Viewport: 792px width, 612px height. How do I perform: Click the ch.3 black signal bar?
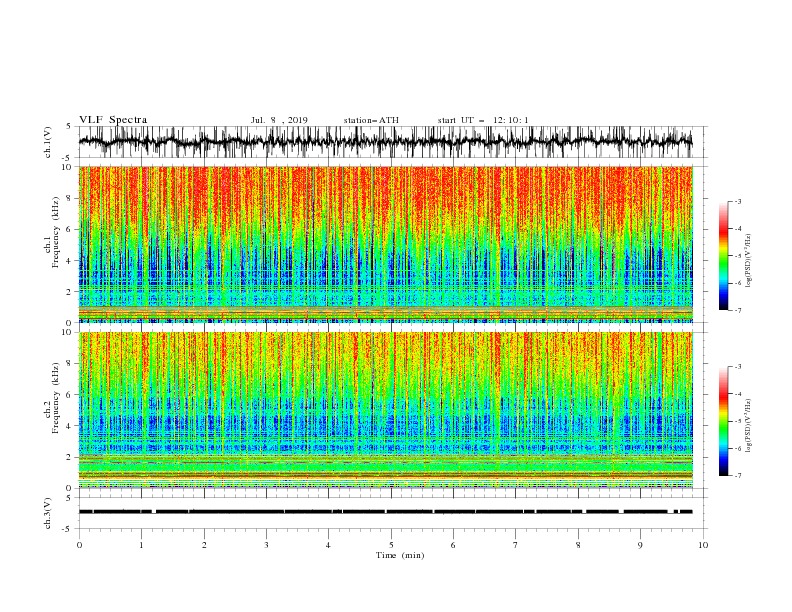point(385,512)
